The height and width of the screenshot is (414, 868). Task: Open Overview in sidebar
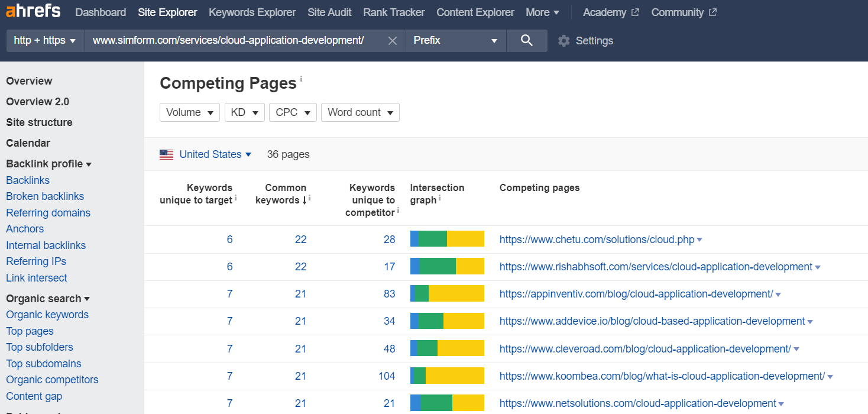pyautogui.click(x=29, y=81)
